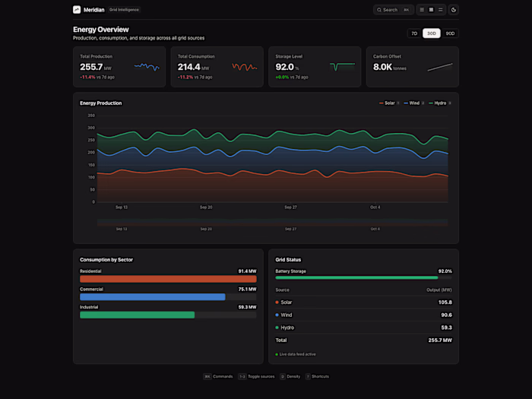Viewport: 532px width, 399px height.
Task: Click the 59.3 MW industrial value
Action: tap(247, 307)
